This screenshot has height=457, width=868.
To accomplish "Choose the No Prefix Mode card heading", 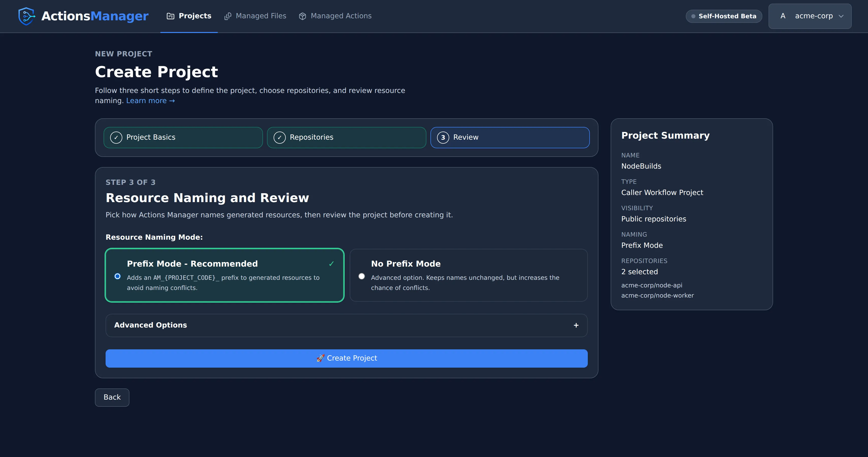I will pos(406,264).
